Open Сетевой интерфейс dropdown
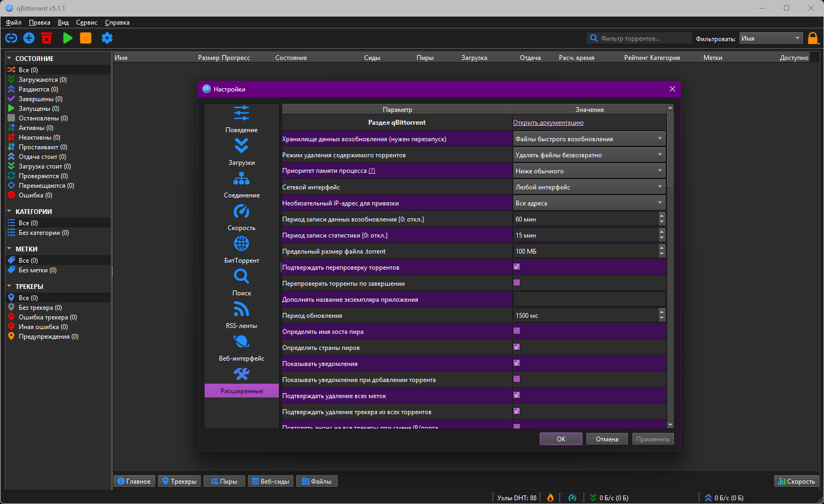Screen dimensions: 824x504 [x=589, y=187]
